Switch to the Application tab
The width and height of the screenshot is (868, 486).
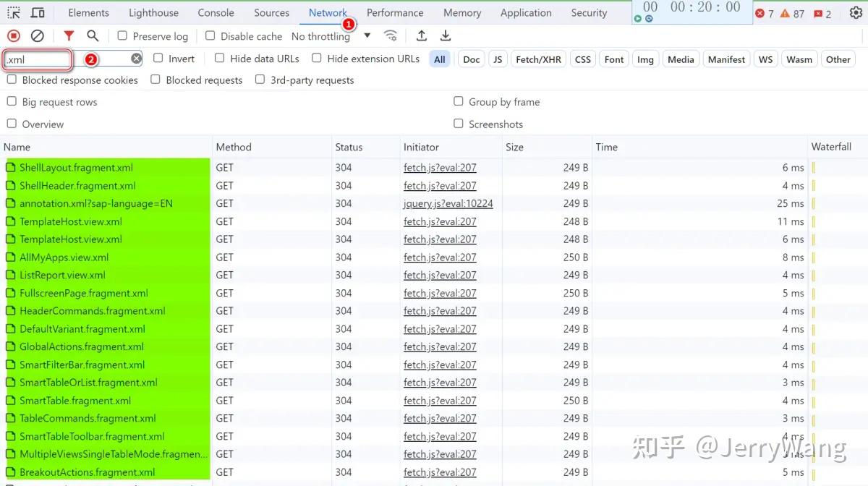coord(526,12)
